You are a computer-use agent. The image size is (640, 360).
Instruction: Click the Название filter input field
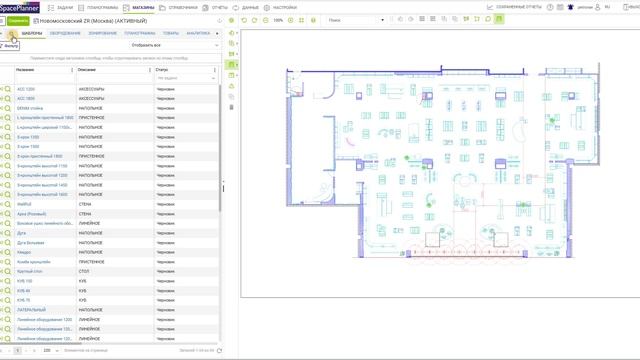44,78
